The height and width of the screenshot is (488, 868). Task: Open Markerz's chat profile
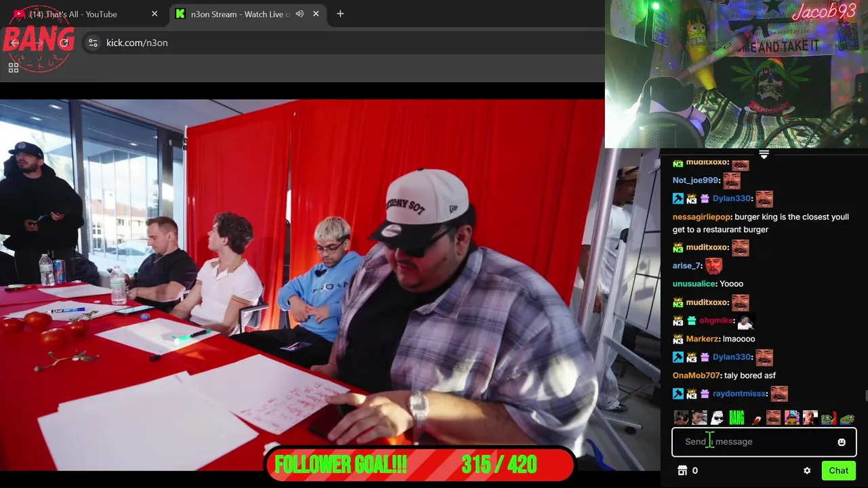(702, 339)
